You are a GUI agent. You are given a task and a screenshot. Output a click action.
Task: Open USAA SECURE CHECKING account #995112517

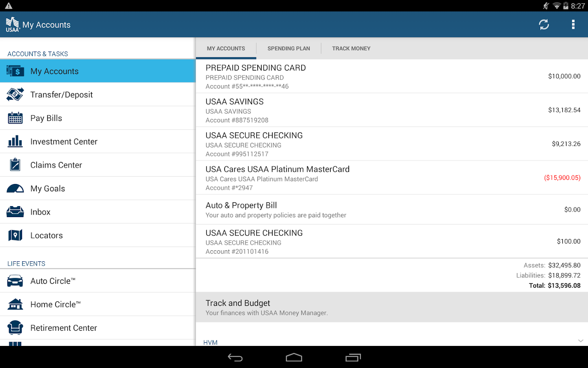[392, 144]
